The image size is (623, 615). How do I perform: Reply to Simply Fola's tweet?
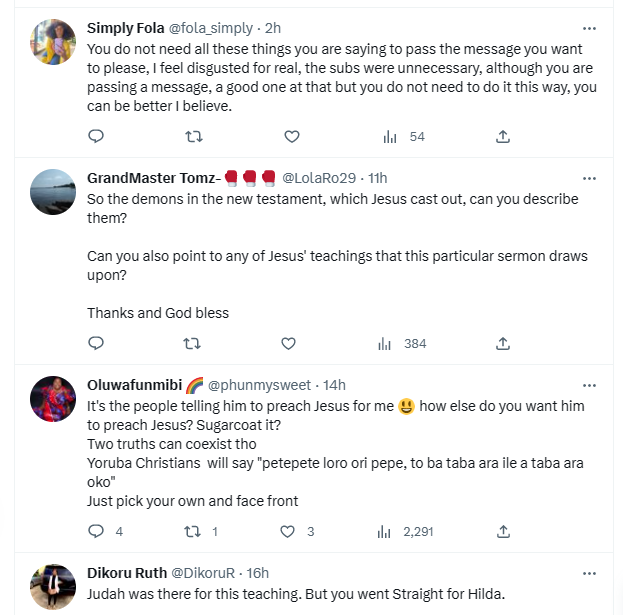pos(96,136)
